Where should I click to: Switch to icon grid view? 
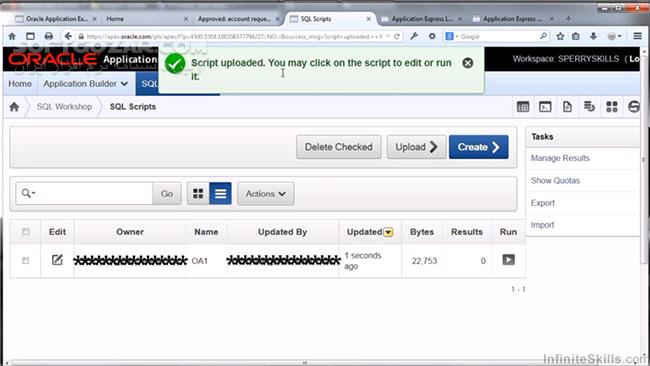[198, 194]
